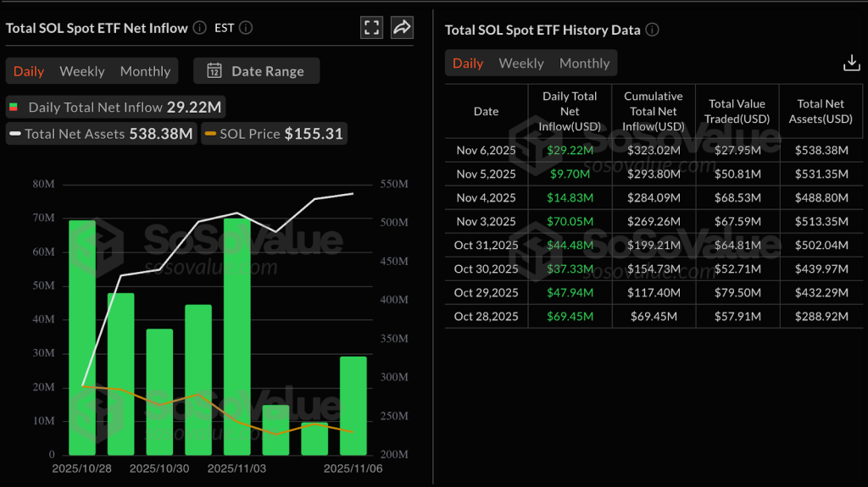Viewport: 868px width, 487px height.
Task: Click the EST timezone label
Action: tap(224, 28)
